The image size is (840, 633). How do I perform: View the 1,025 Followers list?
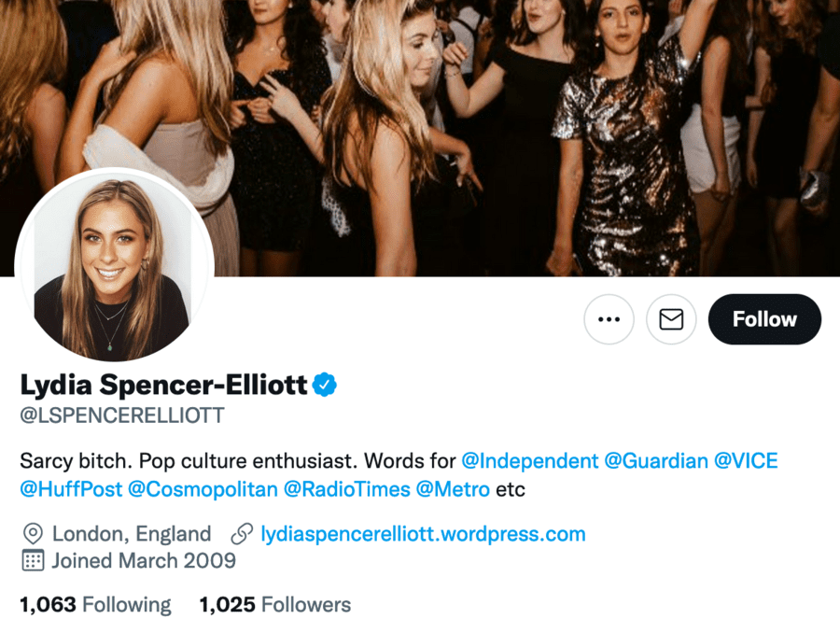click(x=275, y=605)
